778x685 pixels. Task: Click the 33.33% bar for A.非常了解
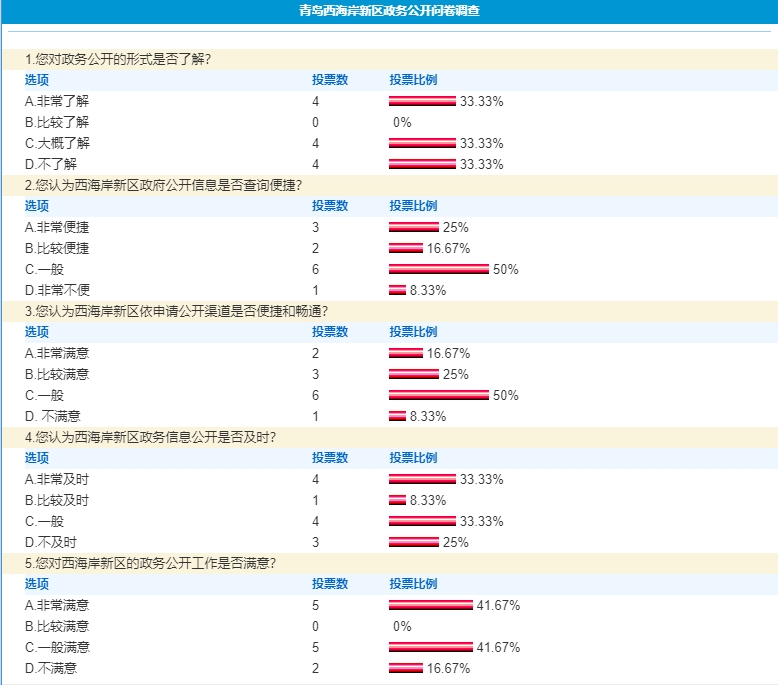coord(422,101)
